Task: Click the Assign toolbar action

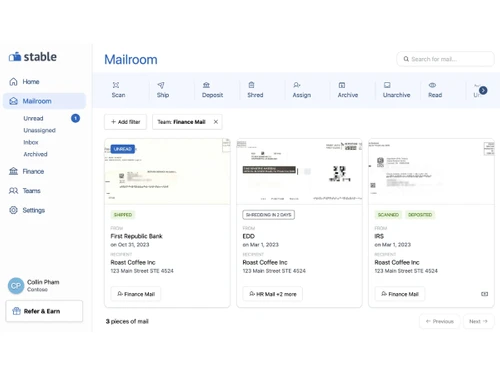Action: pos(302,90)
